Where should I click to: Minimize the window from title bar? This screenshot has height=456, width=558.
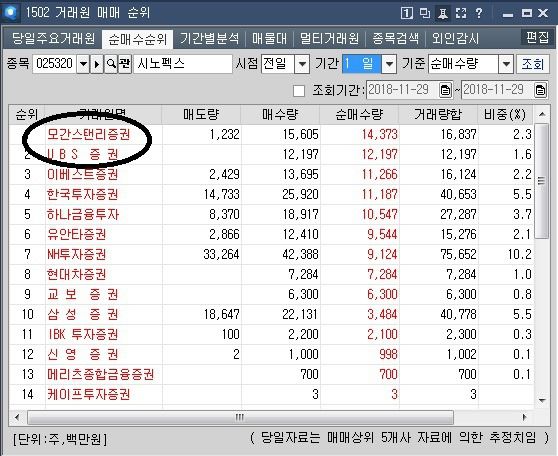click(x=508, y=14)
